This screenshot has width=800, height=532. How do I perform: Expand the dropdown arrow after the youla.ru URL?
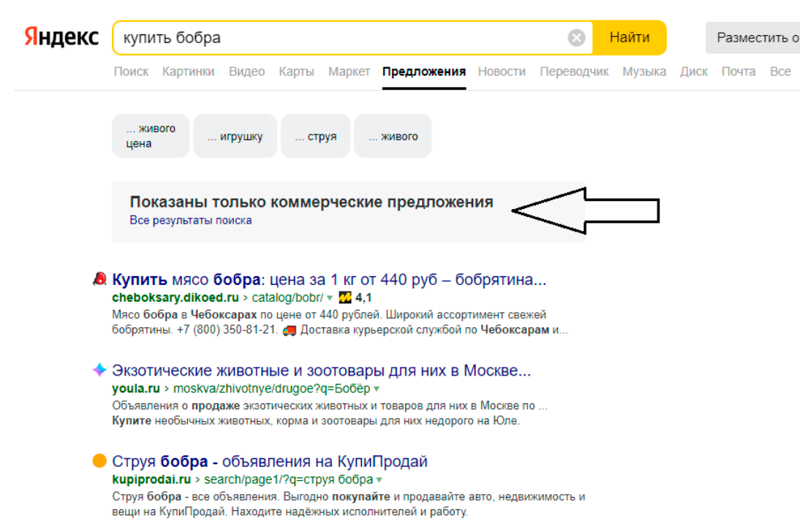pyautogui.click(x=377, y=389)
